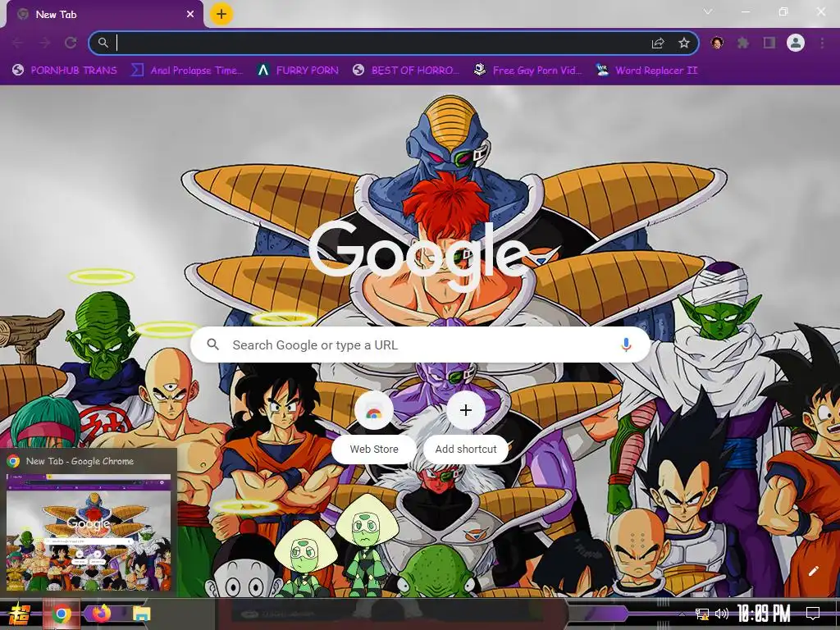Go forward with the forward arrow
The height and width of the screenshot is (630, 840).
point(44,43)
